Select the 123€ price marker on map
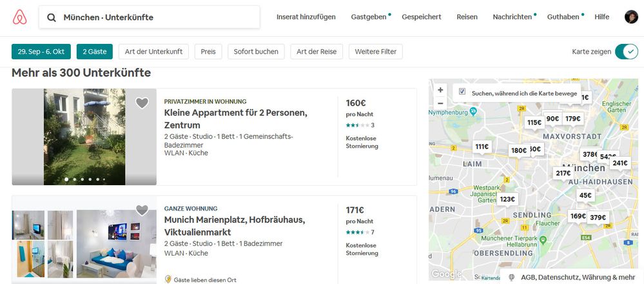 (x=507, y=199)
